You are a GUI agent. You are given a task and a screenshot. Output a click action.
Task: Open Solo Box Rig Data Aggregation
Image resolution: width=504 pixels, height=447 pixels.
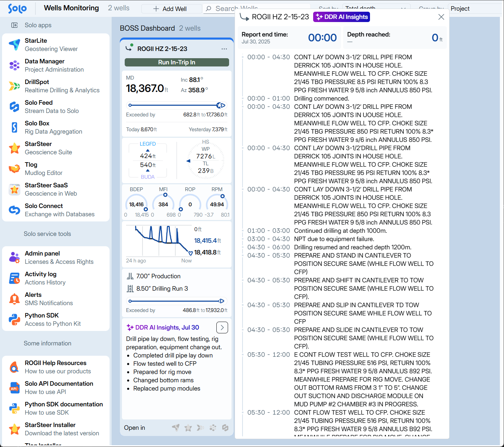click(56, 127)
